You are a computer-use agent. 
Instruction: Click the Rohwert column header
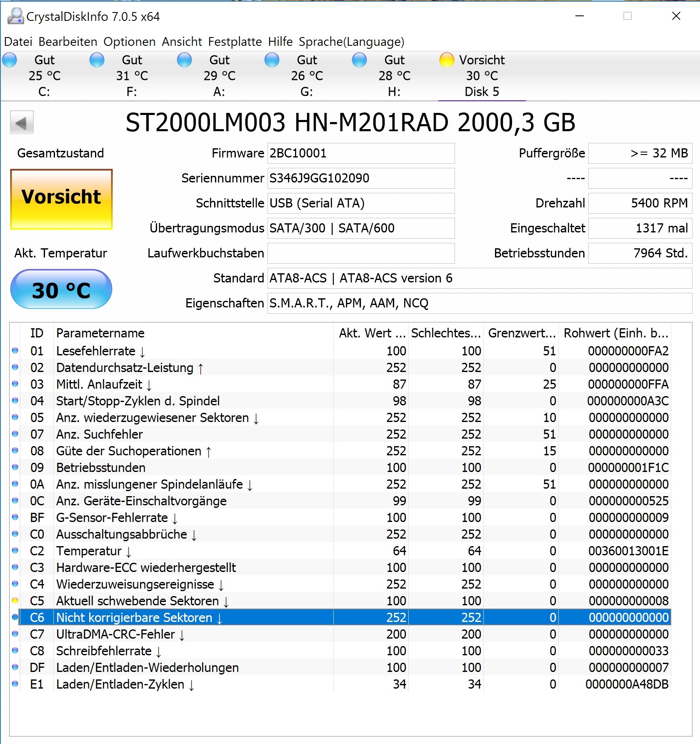point(615,333)
